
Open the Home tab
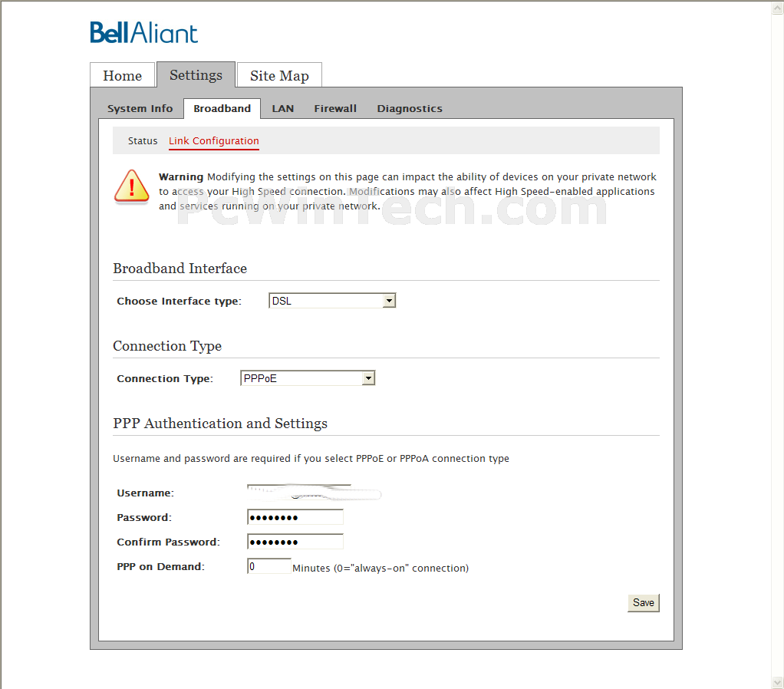click(x=123, y=75)
